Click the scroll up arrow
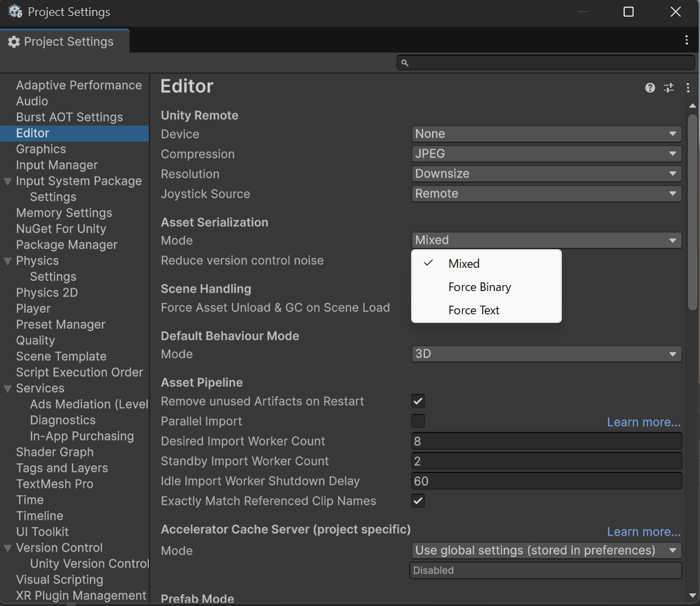 693,106
